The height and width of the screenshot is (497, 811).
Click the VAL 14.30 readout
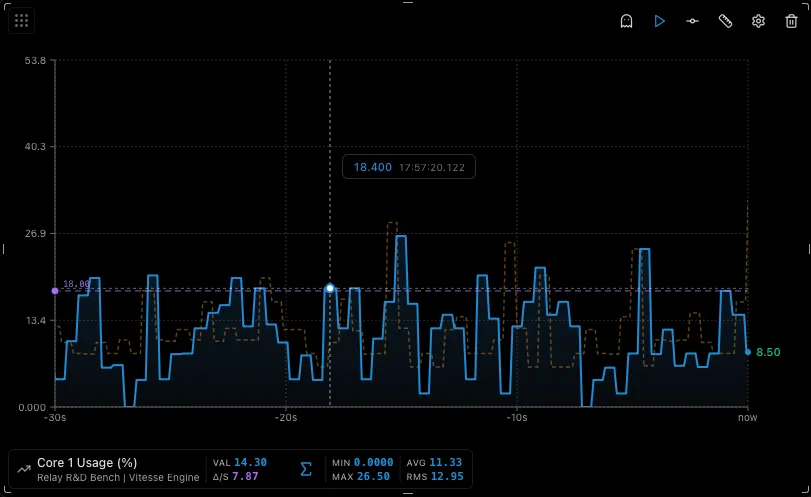(240, 462)
